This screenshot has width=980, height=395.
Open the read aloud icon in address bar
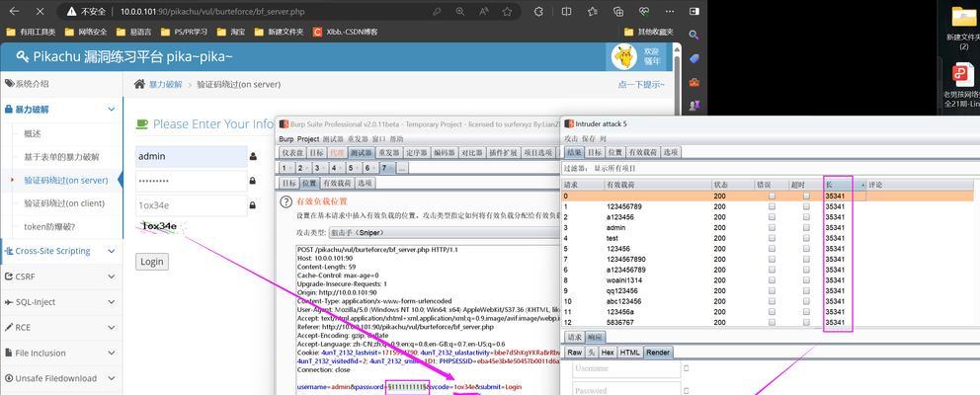(x=483, y=11)
